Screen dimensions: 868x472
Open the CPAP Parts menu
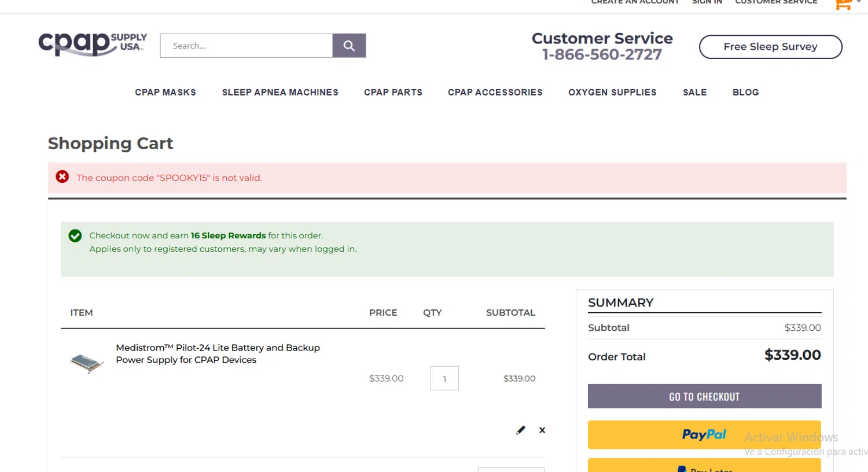click(x=393, y=93)
